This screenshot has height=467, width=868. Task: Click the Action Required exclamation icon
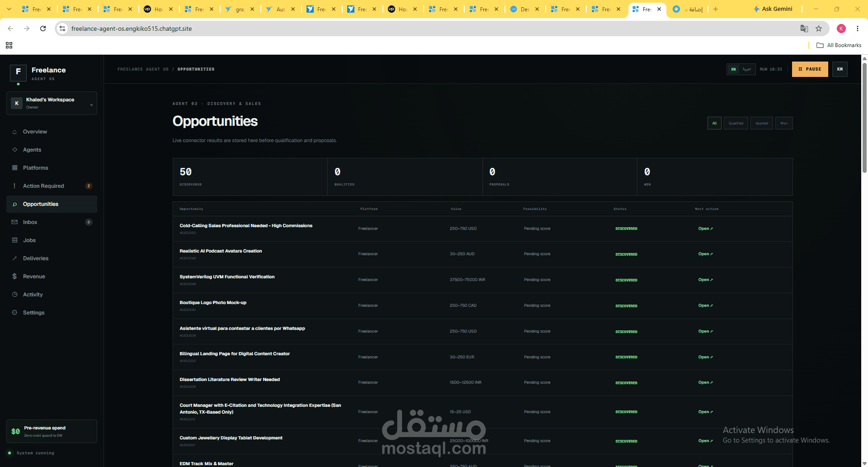click(14, 186)
